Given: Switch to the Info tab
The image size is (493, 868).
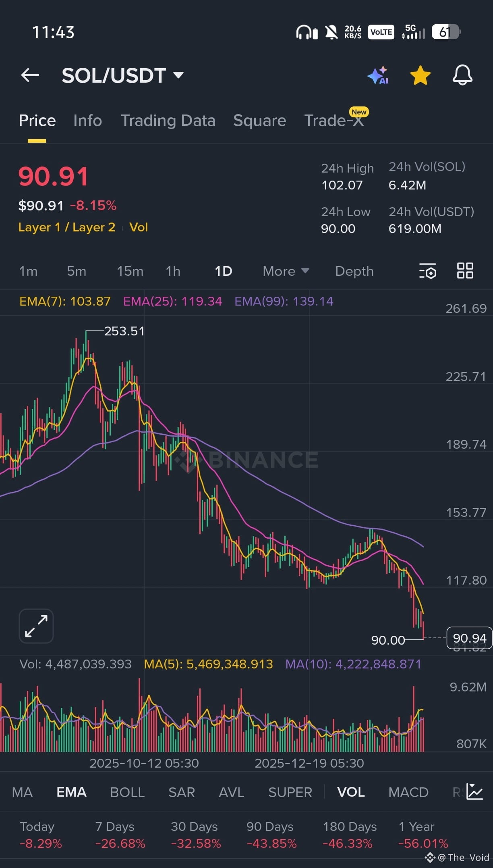Looking at the screenshot, I should coord(87,121).
